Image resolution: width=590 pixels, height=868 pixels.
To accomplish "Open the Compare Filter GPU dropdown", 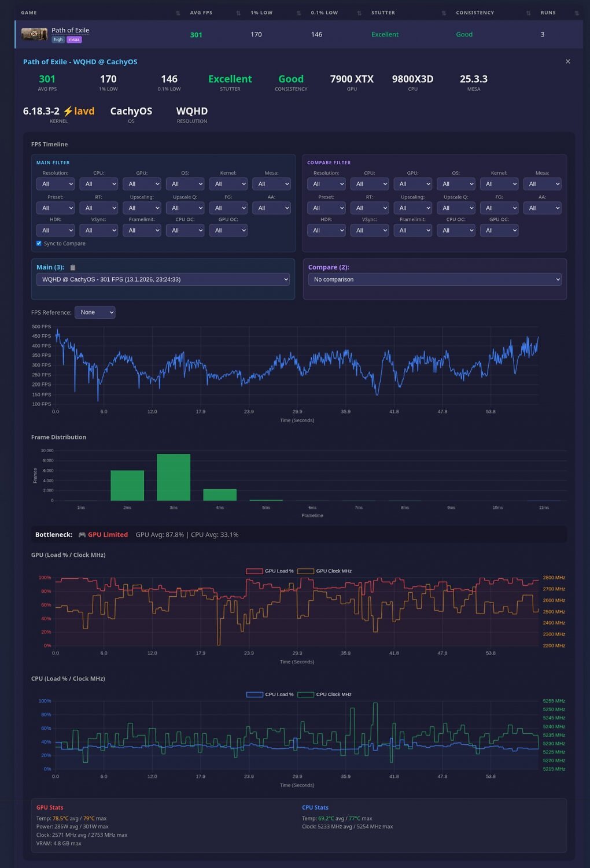I will coord(412,184).
